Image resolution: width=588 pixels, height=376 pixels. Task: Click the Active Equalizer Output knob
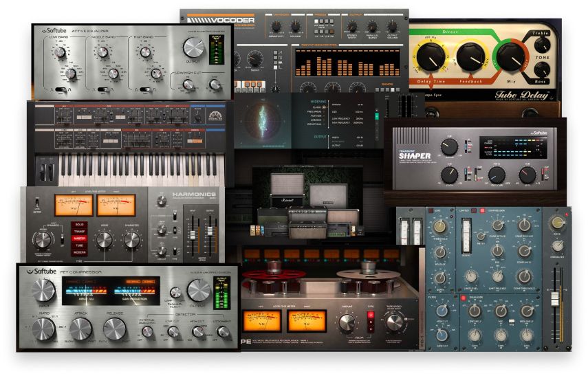194,47
